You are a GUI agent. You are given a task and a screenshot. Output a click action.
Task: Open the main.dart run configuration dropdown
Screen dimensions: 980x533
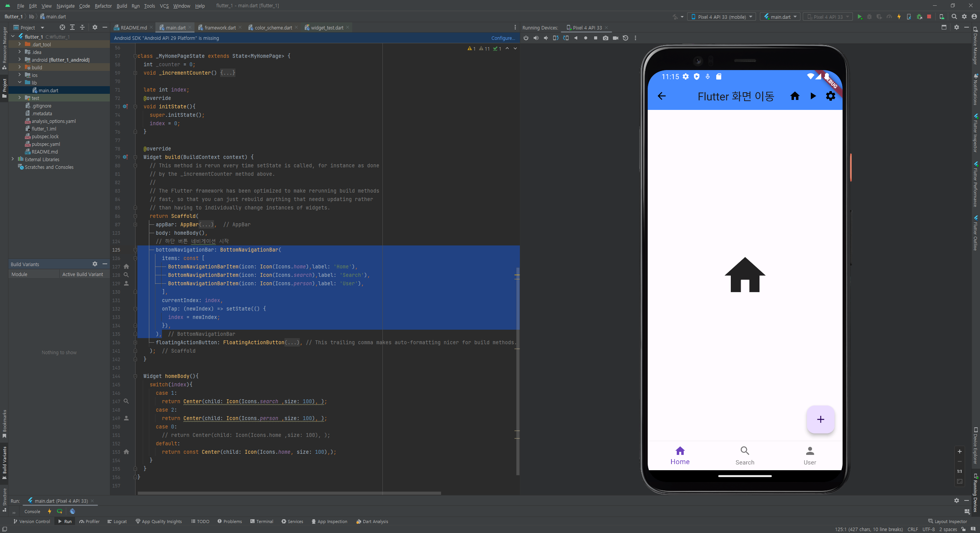(780, 17)
